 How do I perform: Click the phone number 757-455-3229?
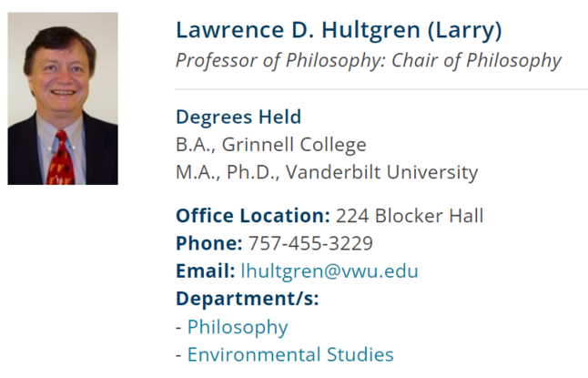coord(310,243)
